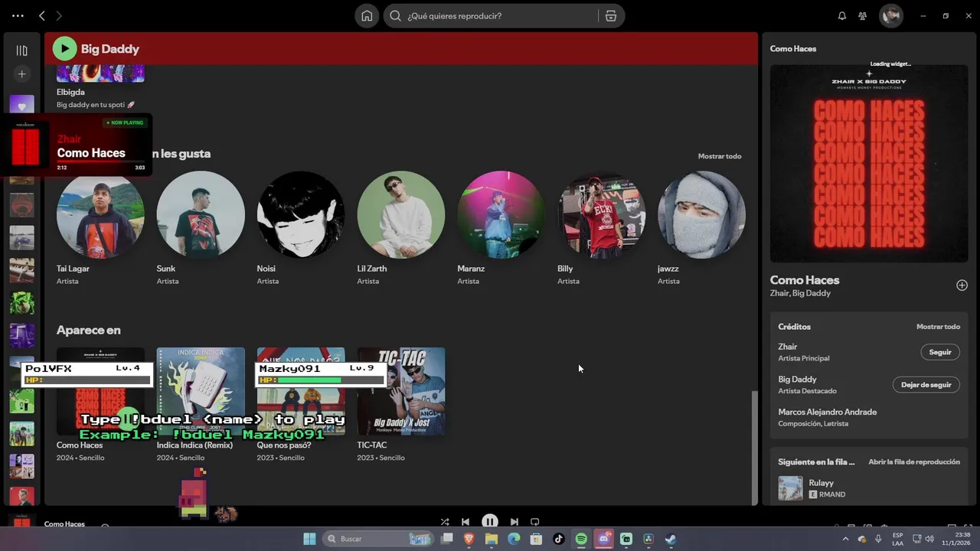
Task: Show all fans-also-like artists
Action: (x=720, y=156)
